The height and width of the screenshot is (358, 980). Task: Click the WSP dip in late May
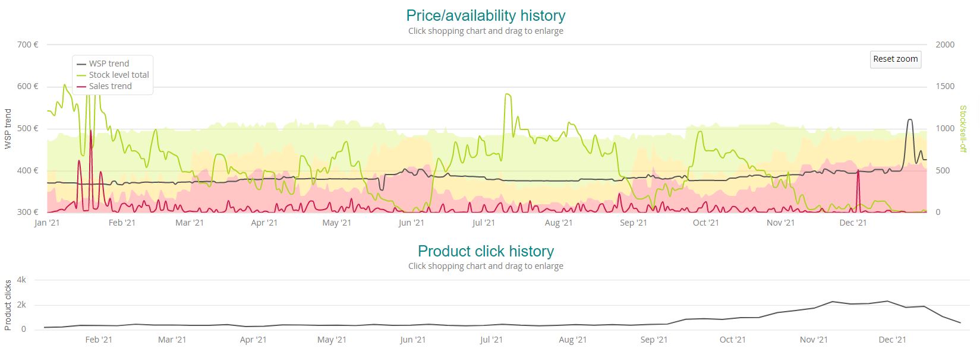pyautogui.click(x=381, y=189)
